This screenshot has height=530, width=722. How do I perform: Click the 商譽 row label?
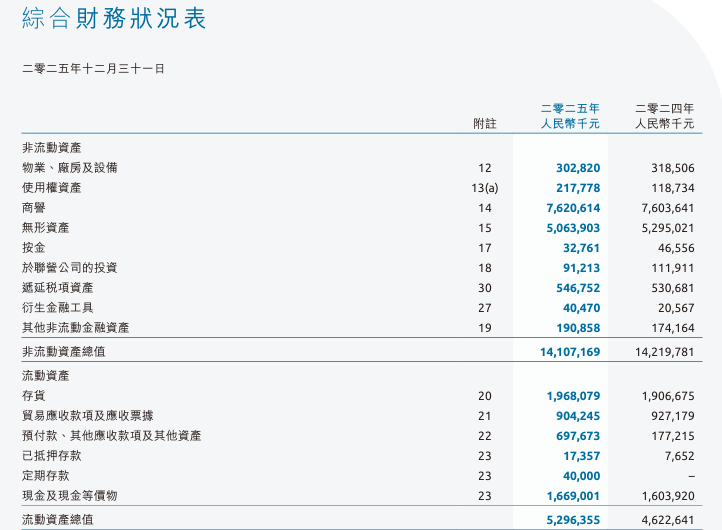tap(34, 208)
